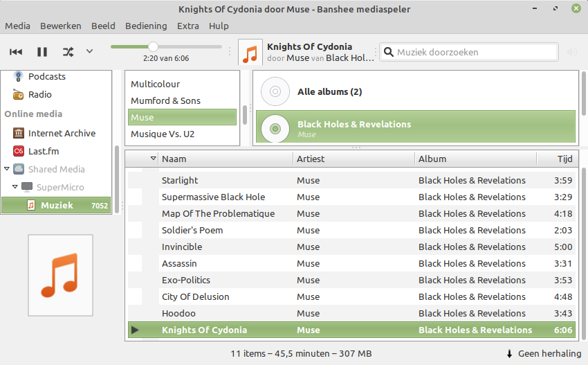Select Mumford & Sons artist

coord(165,100)
